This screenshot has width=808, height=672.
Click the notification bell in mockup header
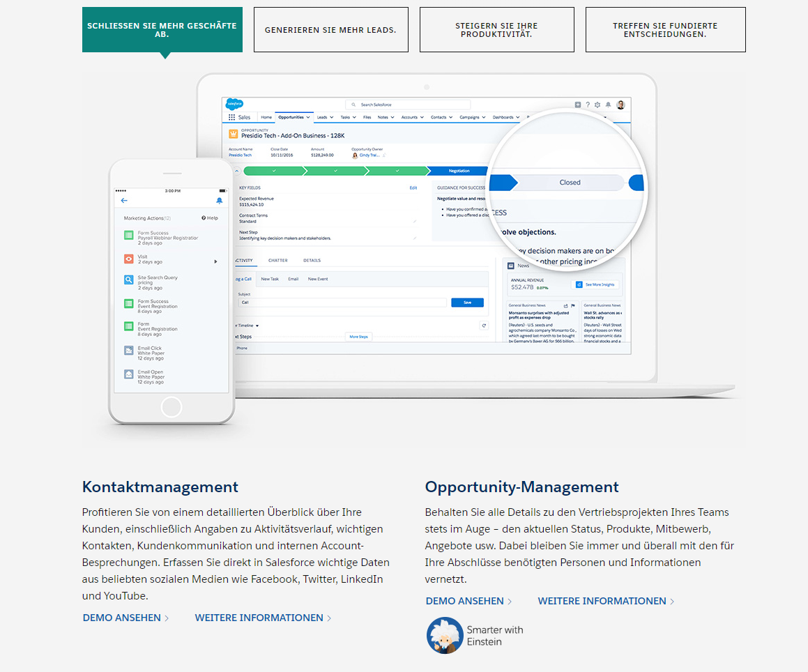pyautogui.click(x=608, y=105)
